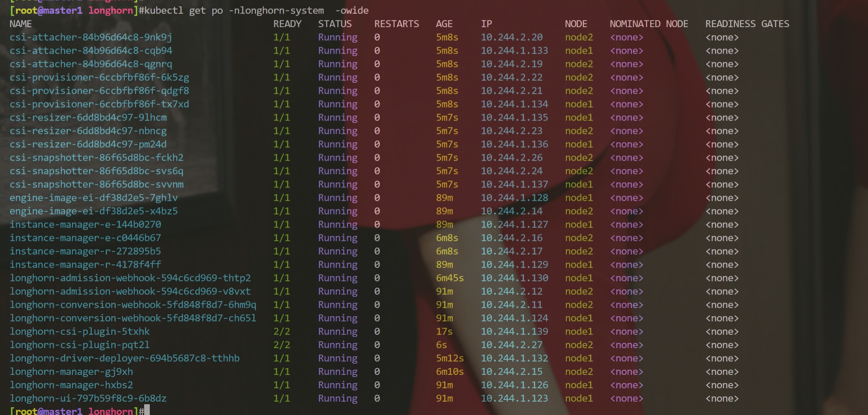The image size is (868, 415).
Task: Select IP address 10.244.2.27
Action: pos(512,345)
